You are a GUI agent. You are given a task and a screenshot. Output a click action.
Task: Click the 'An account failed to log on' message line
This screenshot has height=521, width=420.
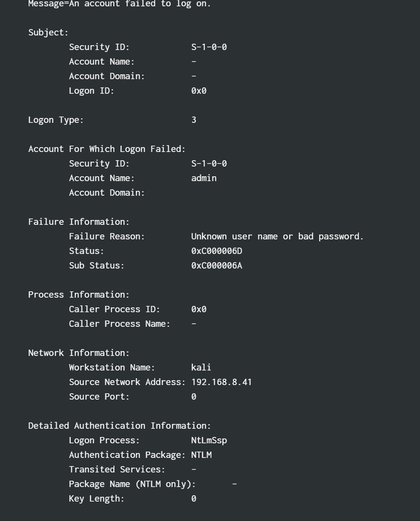(119, 4)
